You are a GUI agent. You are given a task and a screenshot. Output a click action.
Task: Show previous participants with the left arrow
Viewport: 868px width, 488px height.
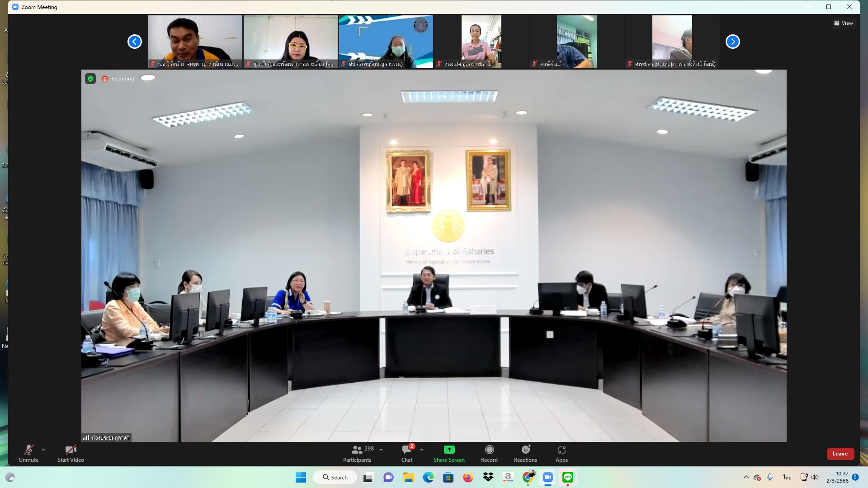pyautogui.click(x=135, y=42)
